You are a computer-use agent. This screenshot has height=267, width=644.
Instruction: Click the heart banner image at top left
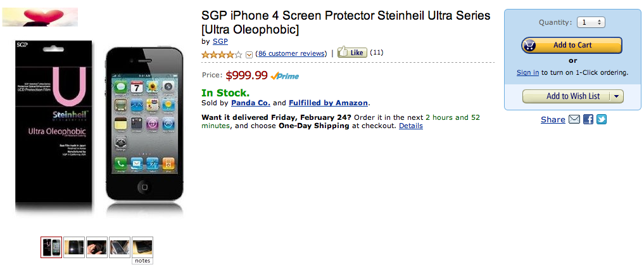click(41, 17)
